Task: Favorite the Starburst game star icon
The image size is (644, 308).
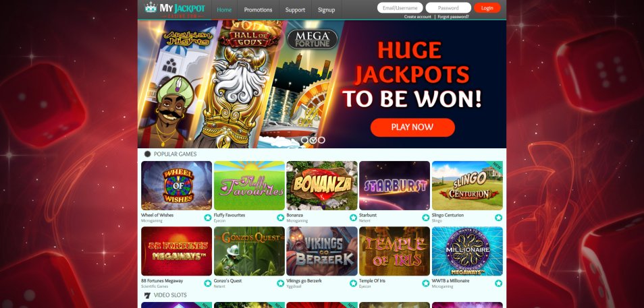Action: tap(425, 218)
